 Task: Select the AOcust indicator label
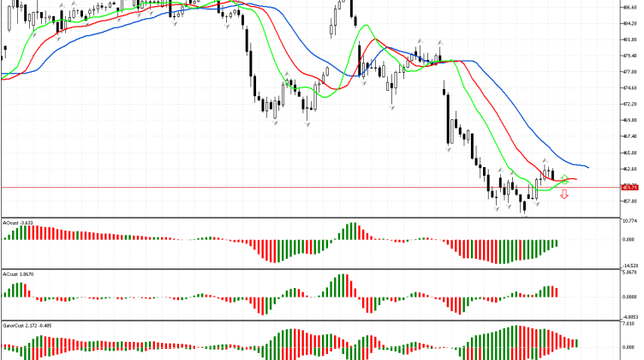tap(18, 222)
